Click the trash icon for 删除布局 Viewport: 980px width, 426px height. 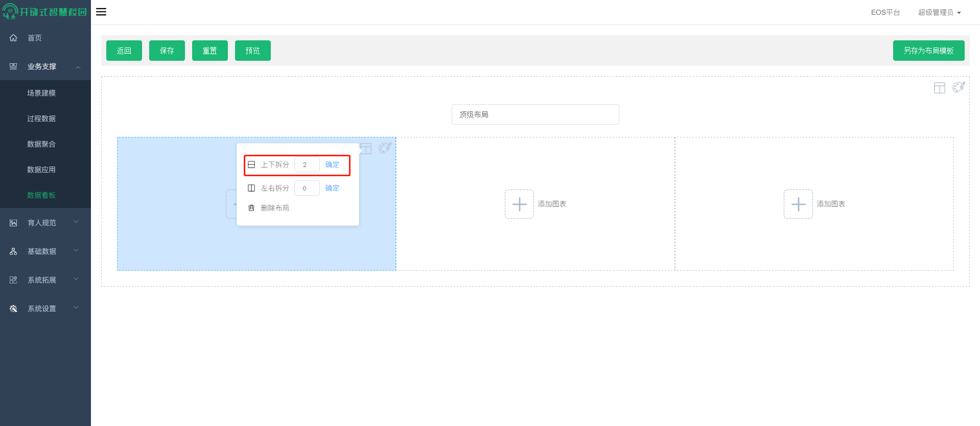click(251, 208)
